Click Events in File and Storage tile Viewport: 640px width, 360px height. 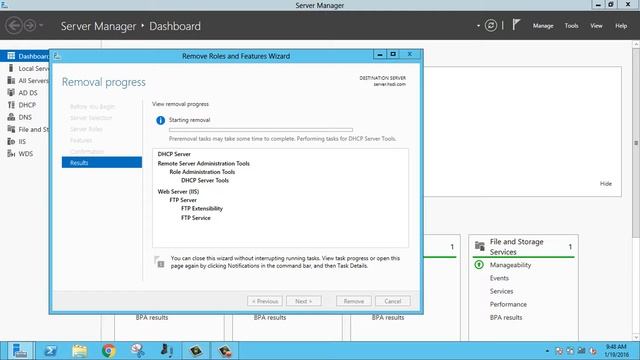coord(499,278)
